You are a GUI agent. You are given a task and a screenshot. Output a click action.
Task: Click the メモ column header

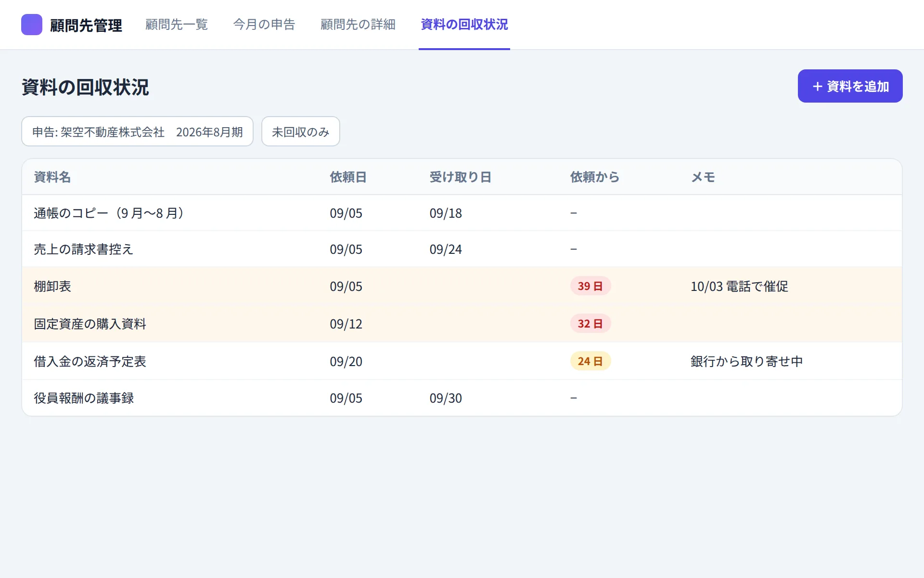click(703, 177)
